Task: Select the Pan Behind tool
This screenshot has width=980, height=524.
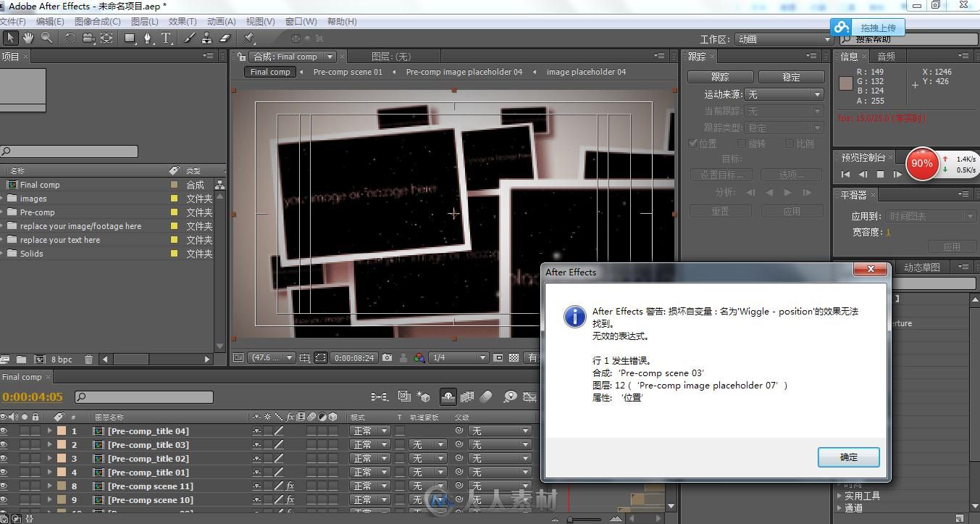Action: click(106, 38)
